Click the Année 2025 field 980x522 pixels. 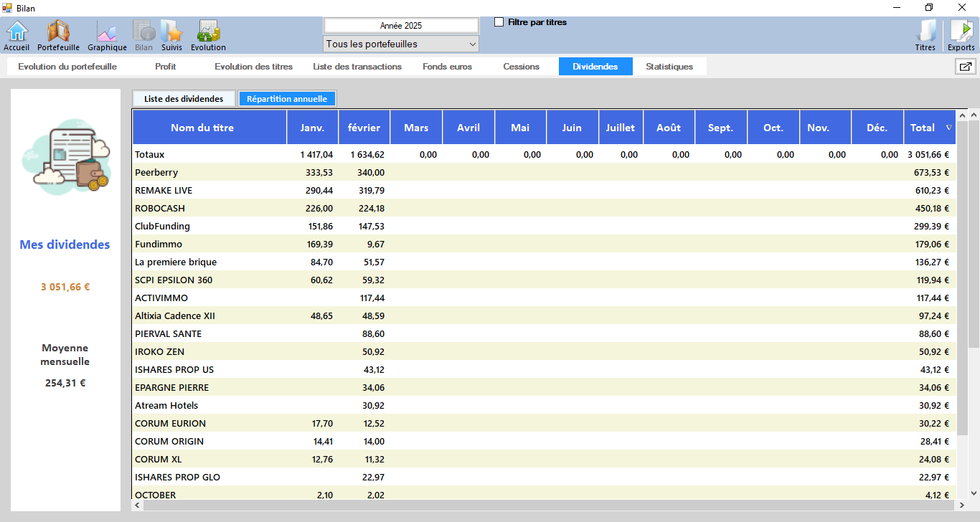coord(401,25)
